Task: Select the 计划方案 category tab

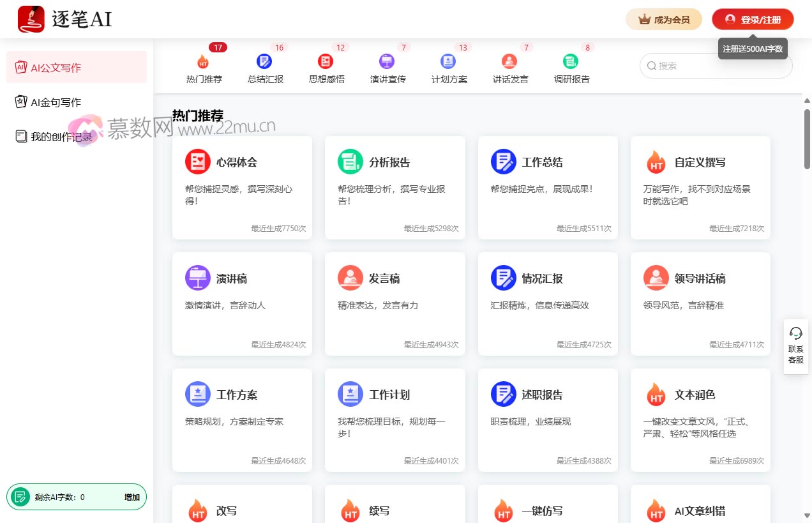Action: click(449, 69)
